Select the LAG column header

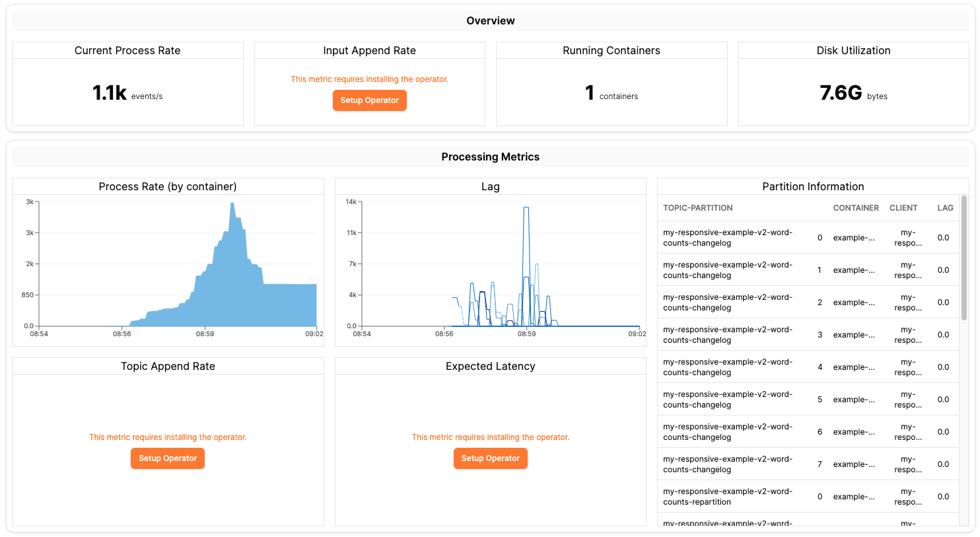point(945,208)
